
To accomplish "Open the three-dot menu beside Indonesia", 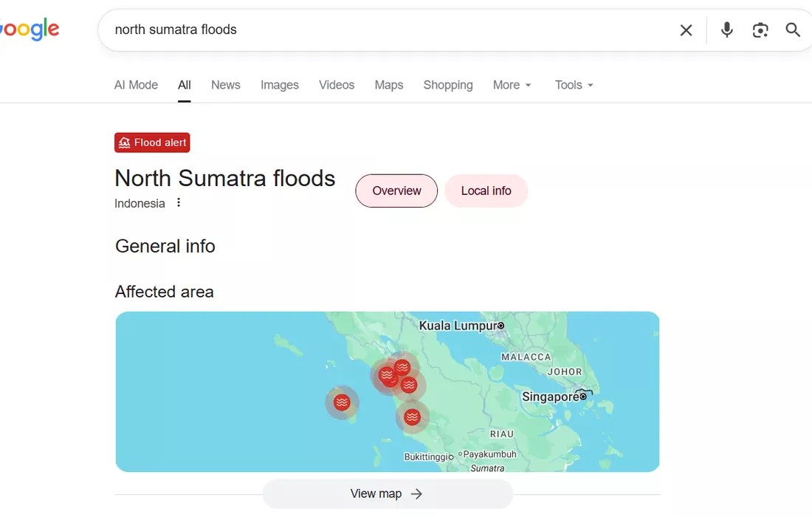I will (x=179, y=202).
